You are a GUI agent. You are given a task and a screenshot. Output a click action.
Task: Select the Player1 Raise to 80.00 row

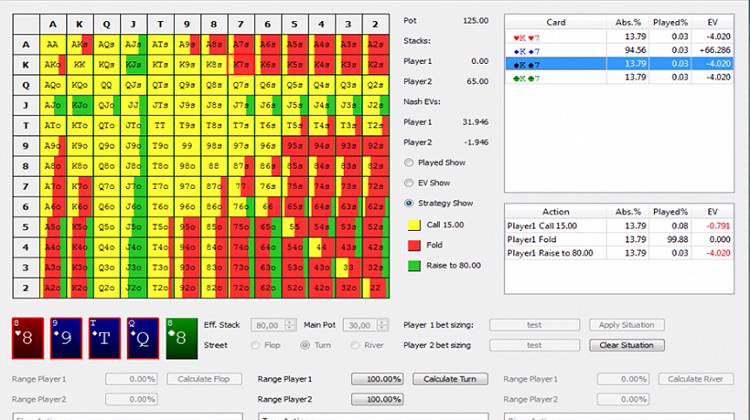[553, 253]
